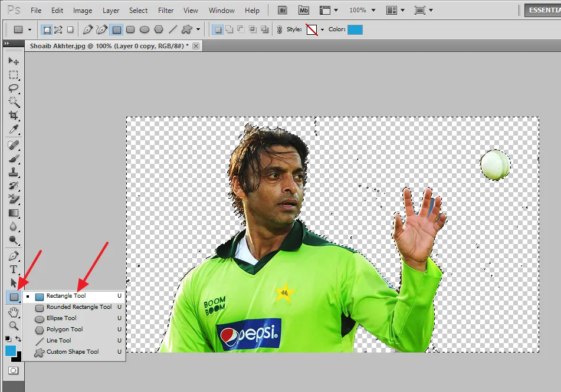Select the Eraser tool

pyautogui.click(x=14, y=199)
